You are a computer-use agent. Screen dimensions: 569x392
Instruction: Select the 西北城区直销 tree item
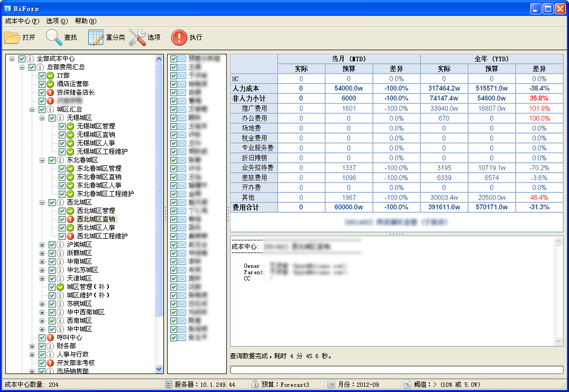(x=96, y=219)
